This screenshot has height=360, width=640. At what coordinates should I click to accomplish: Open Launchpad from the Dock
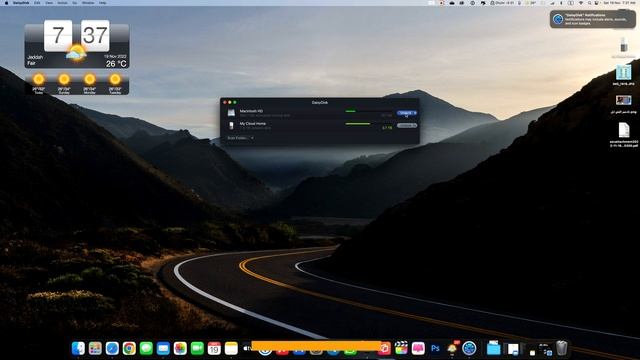(x=95, y=348)
